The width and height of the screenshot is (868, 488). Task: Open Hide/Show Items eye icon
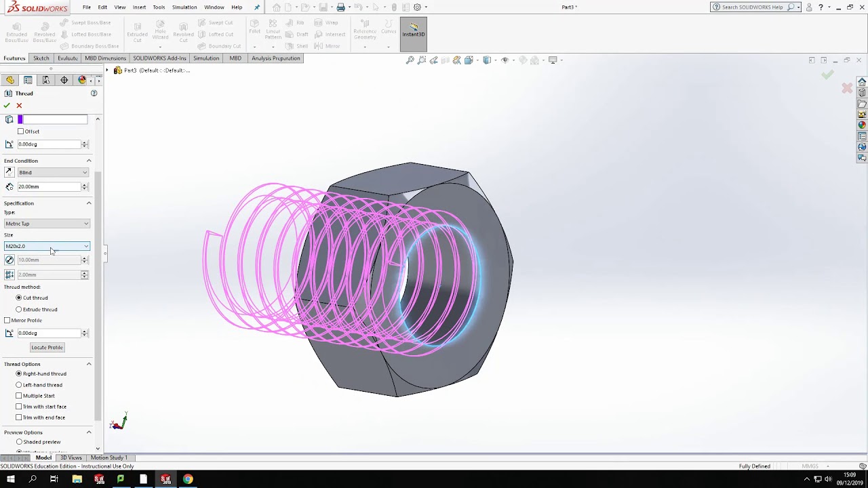coord(505,60)
